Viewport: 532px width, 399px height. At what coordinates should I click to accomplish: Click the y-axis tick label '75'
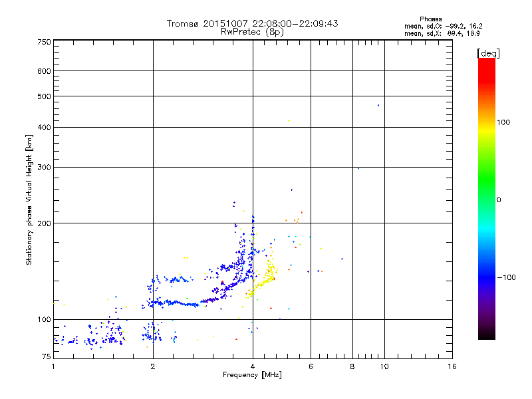tap(47, 356)
